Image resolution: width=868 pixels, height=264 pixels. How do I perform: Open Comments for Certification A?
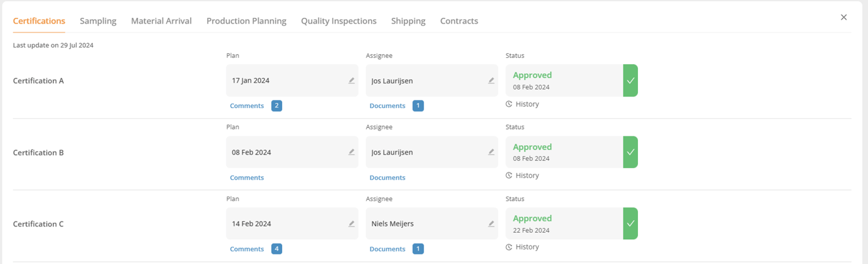click(247, 106)
